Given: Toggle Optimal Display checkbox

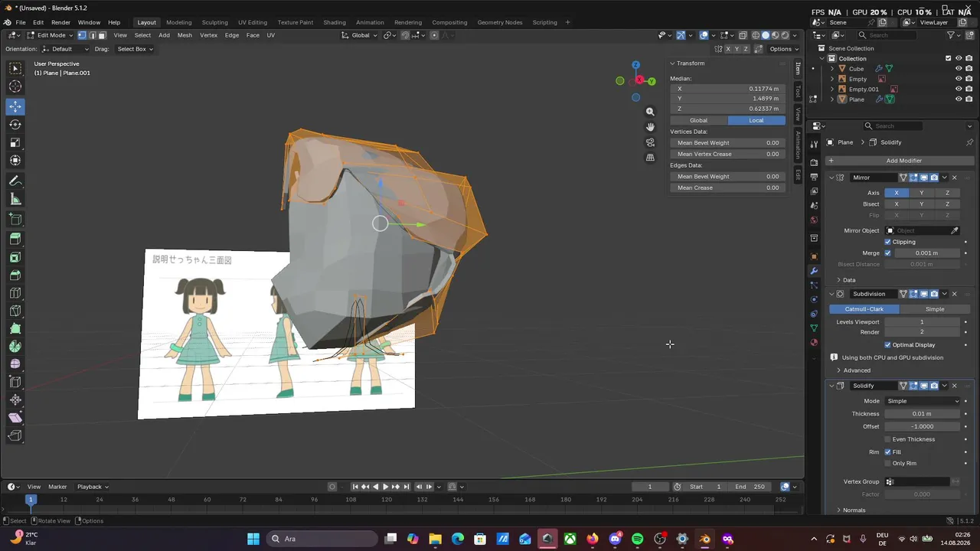Looking at the screenshot, I should coord(887,345).
